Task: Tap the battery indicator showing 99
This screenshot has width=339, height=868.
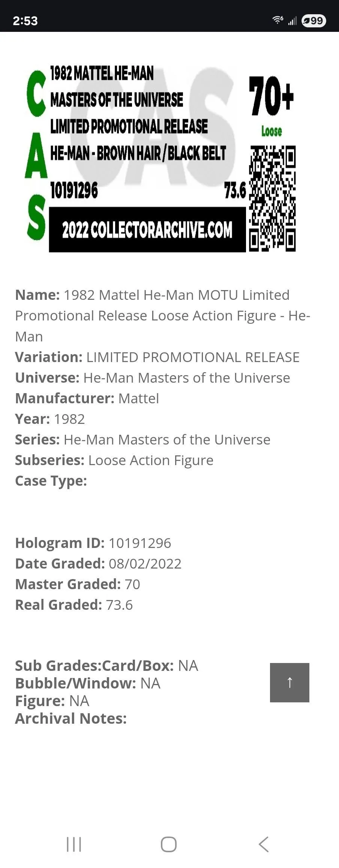Action: point(313,21)
